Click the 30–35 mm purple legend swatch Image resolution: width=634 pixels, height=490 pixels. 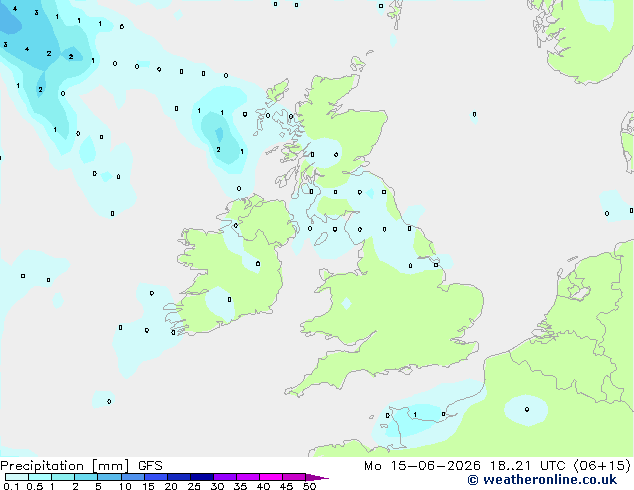224,477
